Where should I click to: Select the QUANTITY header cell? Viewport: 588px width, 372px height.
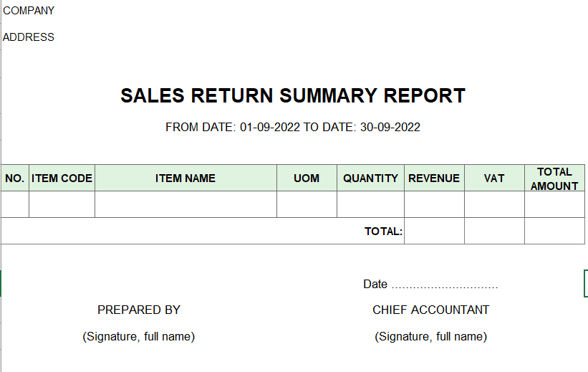click(370, 178)
